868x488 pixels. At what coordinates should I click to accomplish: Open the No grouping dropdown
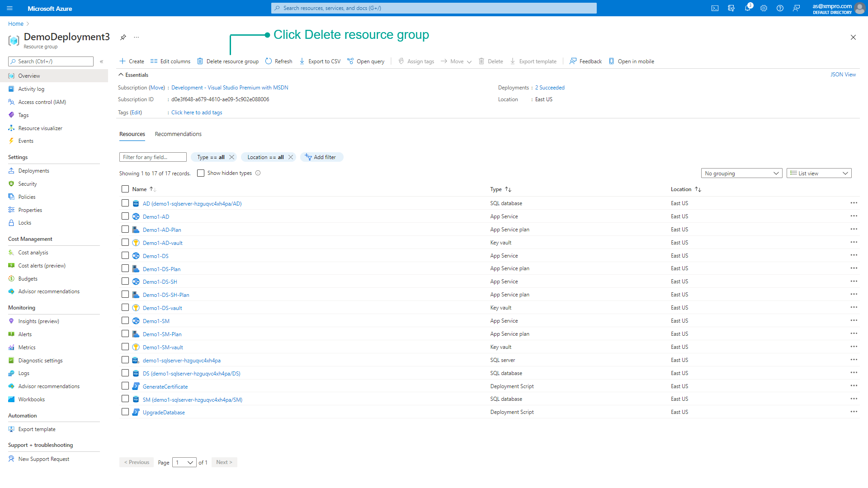point(741,173)
